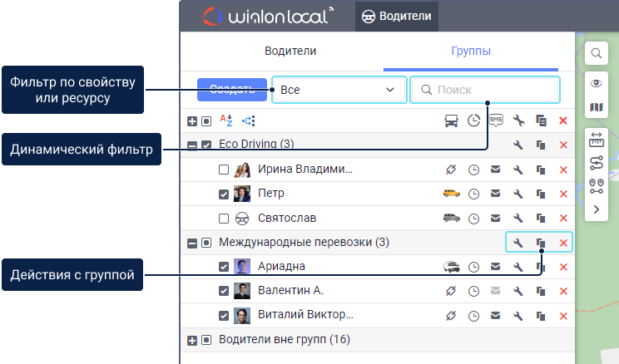Select the routing tool on map
This screenshot has width=619, height=364.
(597, 163)
